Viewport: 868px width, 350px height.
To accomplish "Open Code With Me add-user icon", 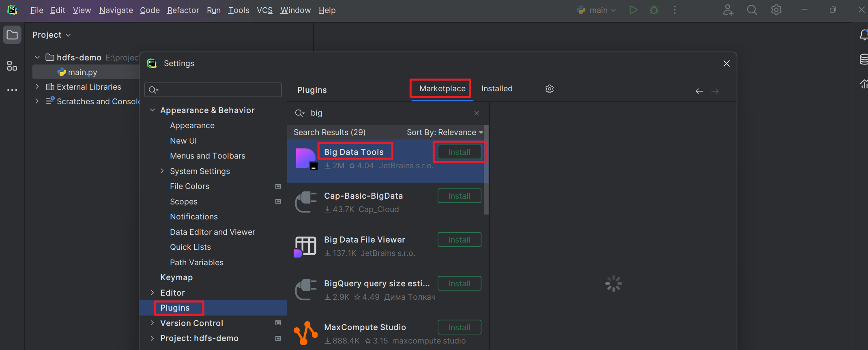I will pos(728,10).
